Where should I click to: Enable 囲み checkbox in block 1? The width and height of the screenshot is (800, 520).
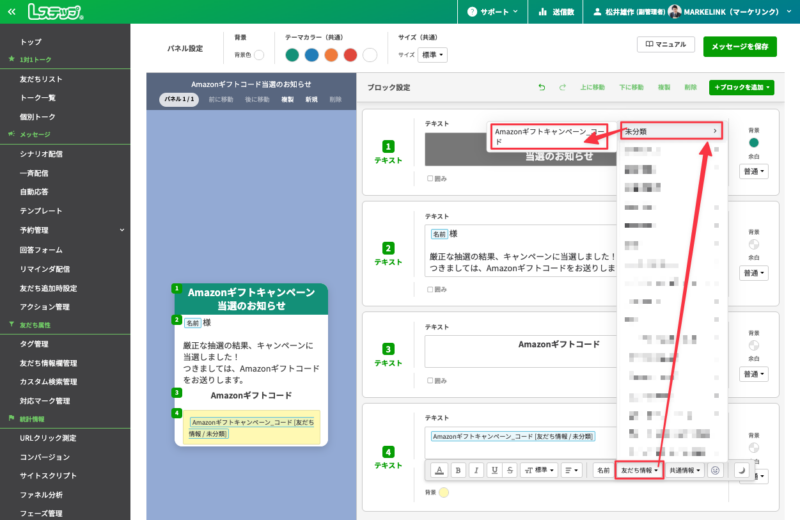[x=430, y=179]
